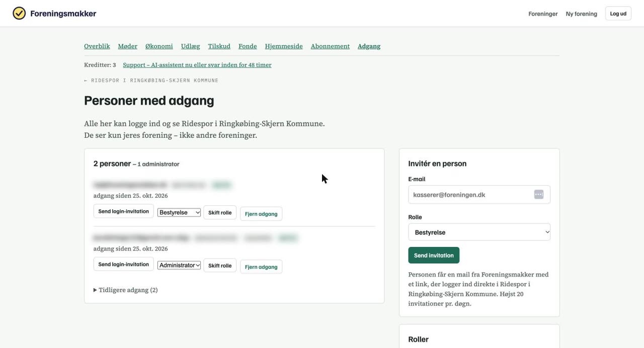Open the Udlæg tab

click(191, 46)
